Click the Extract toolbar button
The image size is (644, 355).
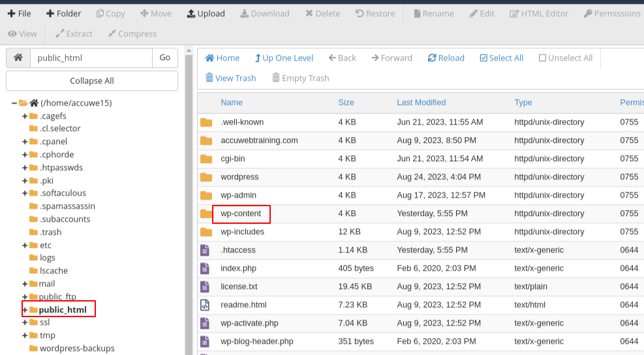pyautogui.click(x=74, y=34)
